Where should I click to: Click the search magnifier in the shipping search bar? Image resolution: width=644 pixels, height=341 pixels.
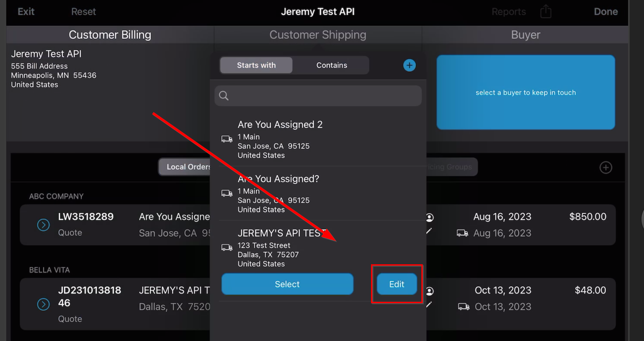[x=223, y=96]
